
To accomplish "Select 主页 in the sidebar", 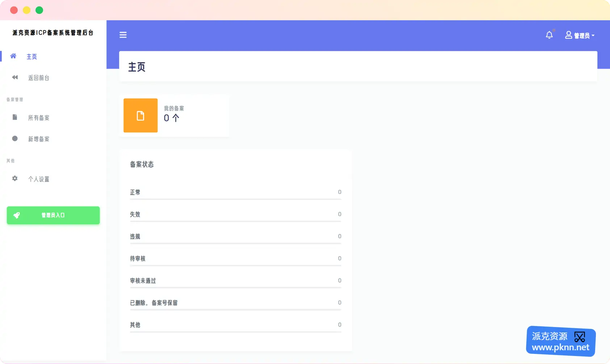I will (31, 56).
